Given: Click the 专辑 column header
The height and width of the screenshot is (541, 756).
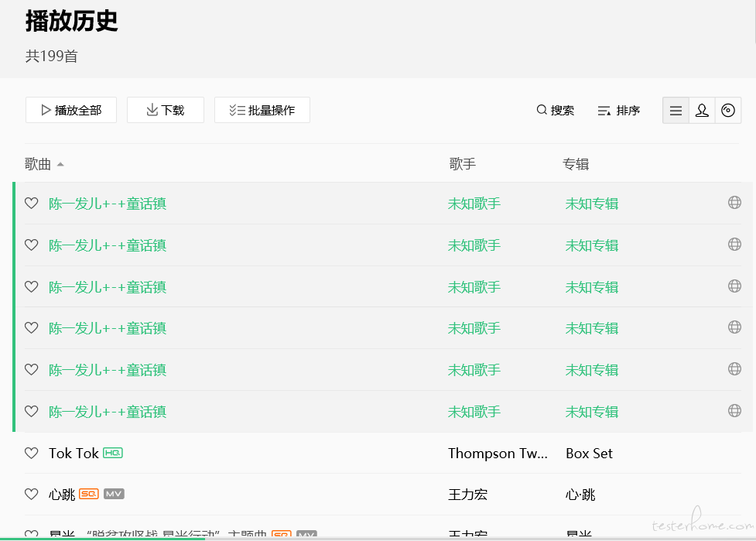Looking at the screenshot, I should coord(576,164).
